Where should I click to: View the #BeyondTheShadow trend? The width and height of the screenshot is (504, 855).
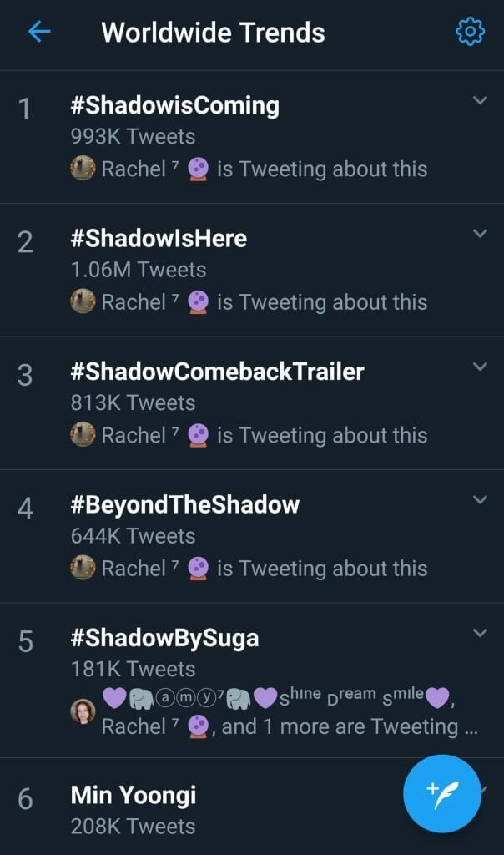point(185,505)
